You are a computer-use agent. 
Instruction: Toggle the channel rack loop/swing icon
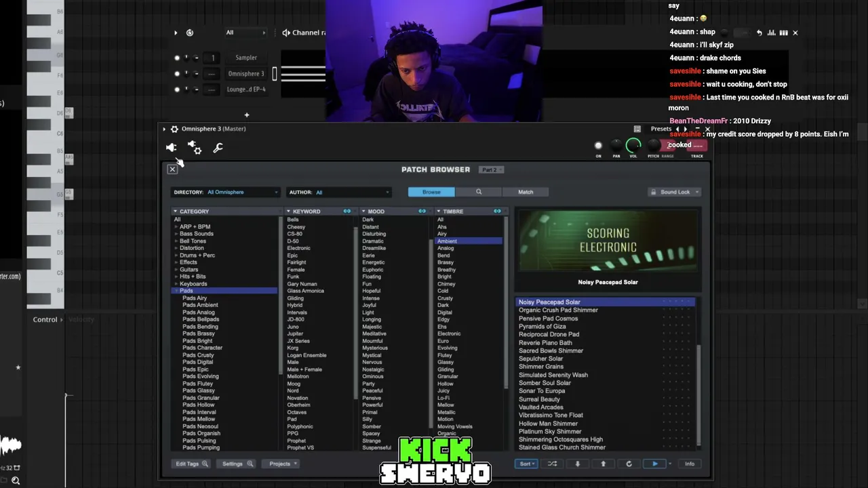(190, 33)
